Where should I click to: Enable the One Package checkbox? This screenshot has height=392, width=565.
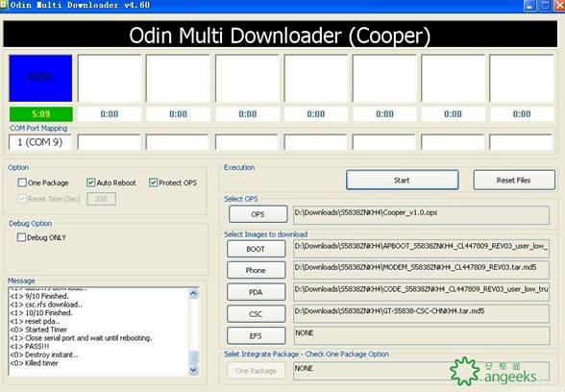(22, 183)
